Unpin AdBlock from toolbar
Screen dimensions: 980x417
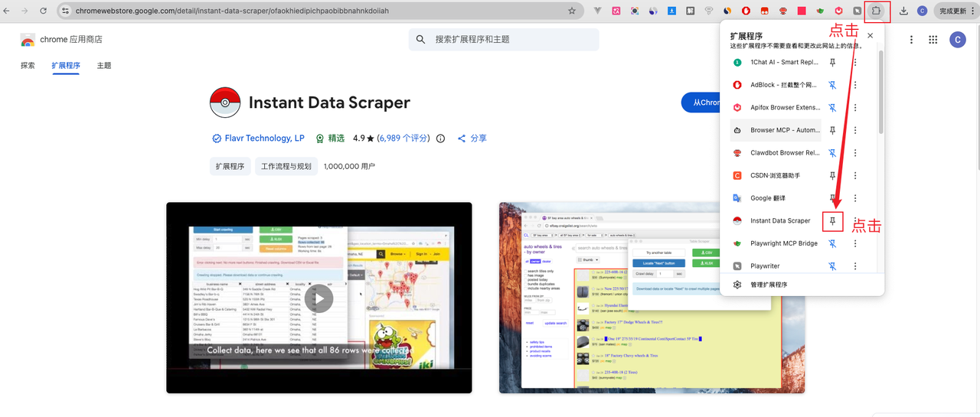(832, 85)
